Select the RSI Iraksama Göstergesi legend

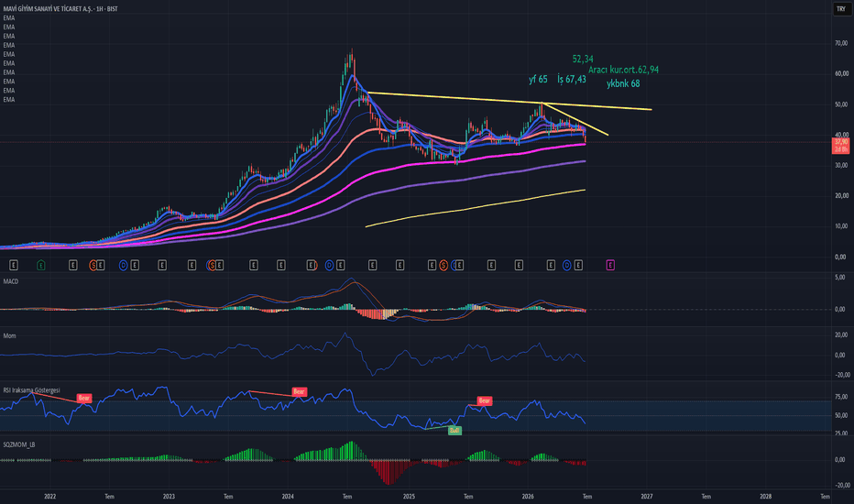coord(31,390)
